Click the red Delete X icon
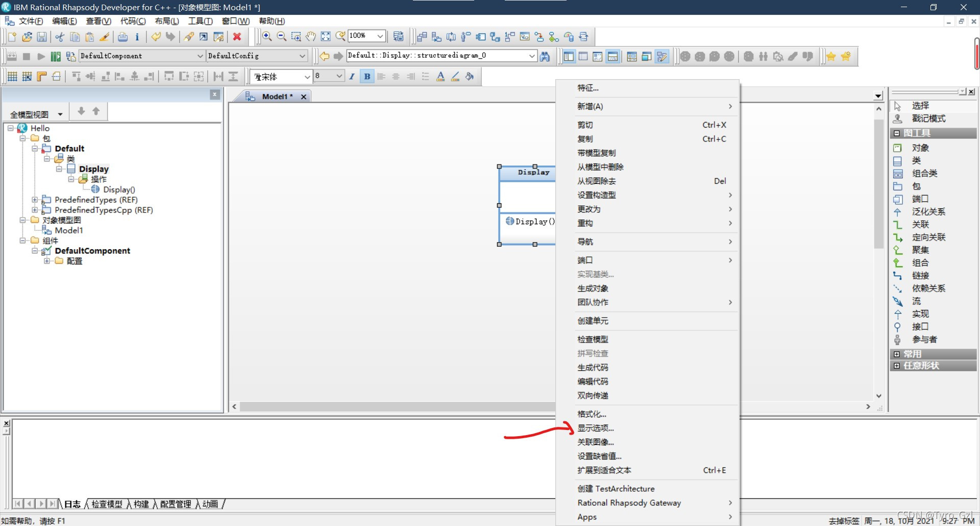This screenshot has width=980, height=526. (x=237, y=37)
